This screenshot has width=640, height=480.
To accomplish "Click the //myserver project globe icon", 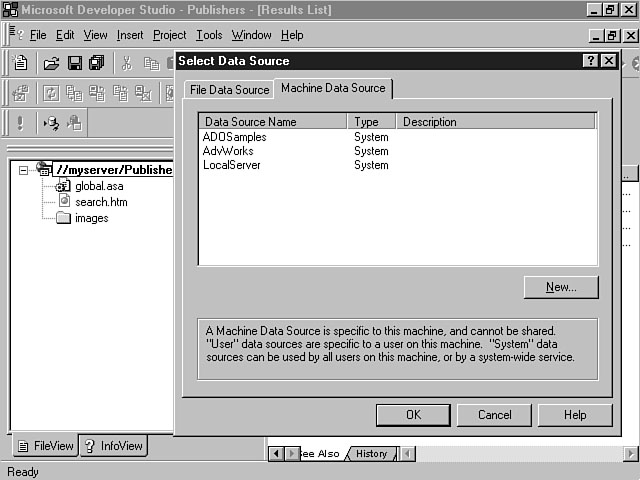I will coord(44,169).
